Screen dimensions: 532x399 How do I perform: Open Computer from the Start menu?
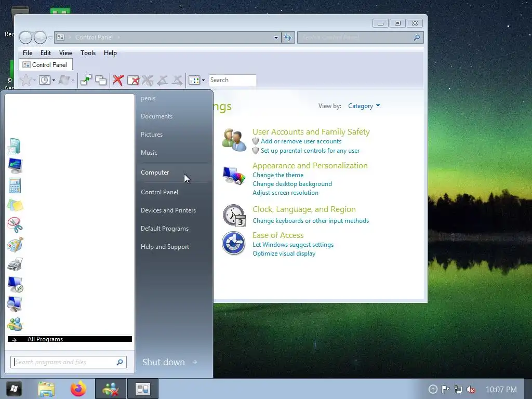[x=155, y=172]
